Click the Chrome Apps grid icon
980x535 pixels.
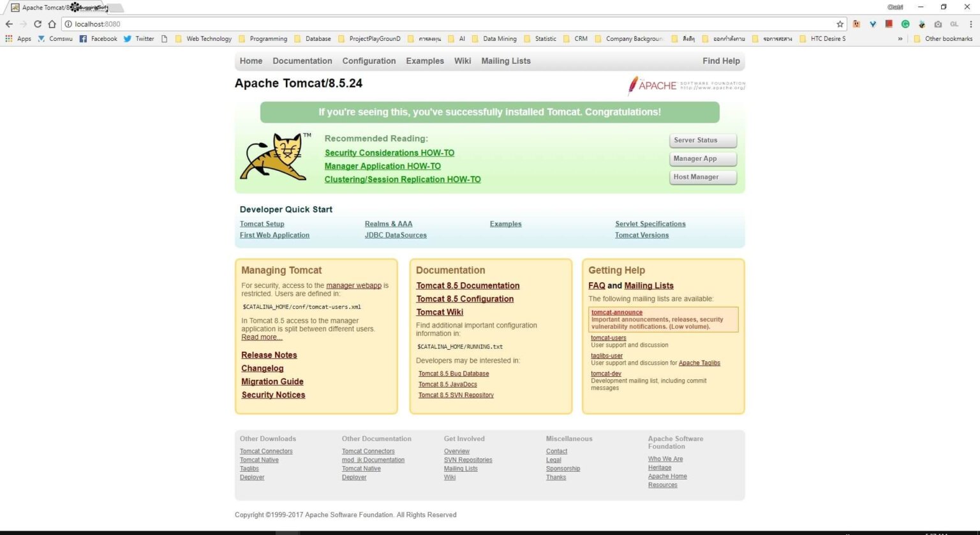[x=8, y=38]
